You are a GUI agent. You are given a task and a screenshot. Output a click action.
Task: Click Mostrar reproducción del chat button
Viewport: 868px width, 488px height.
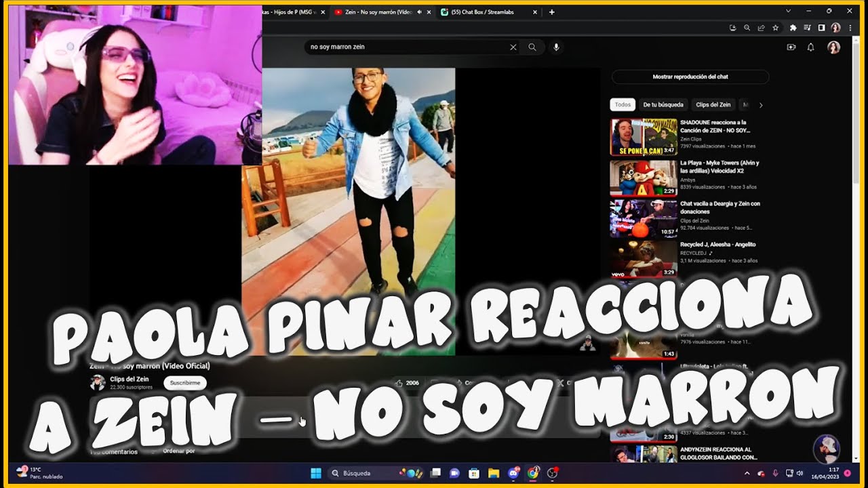690,77
